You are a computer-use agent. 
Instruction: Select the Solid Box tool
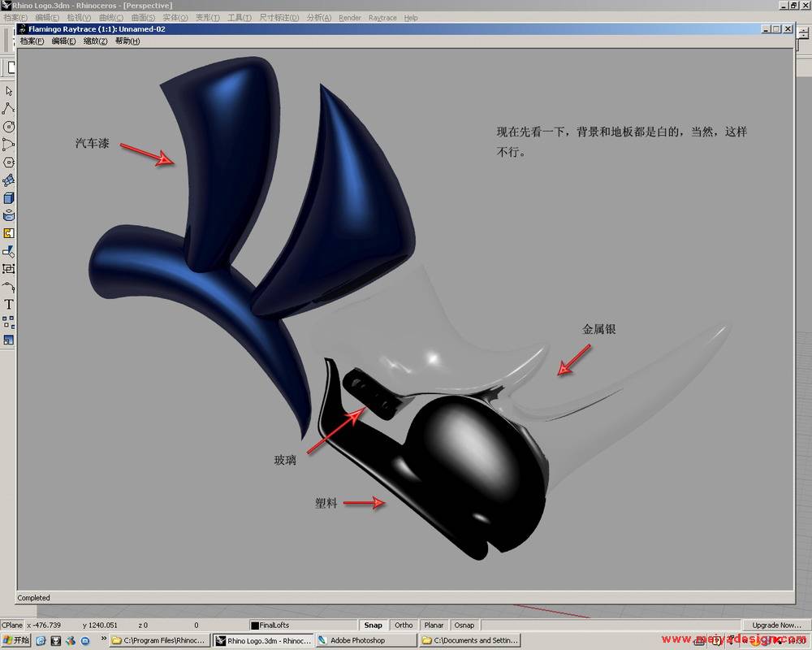(9, 198)
